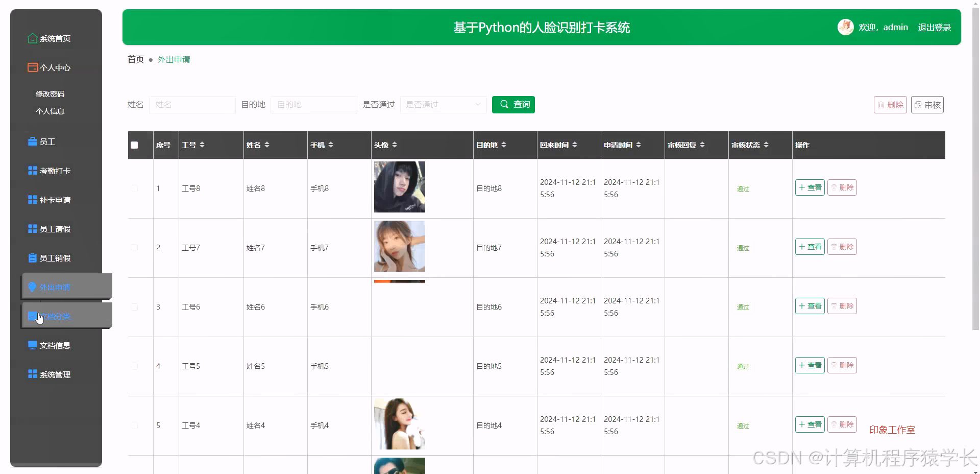The width and height of the screenshot is (980, 474).
Task: Toggle the select-all checkbox in table header
Action: click(x=134, y=145)
